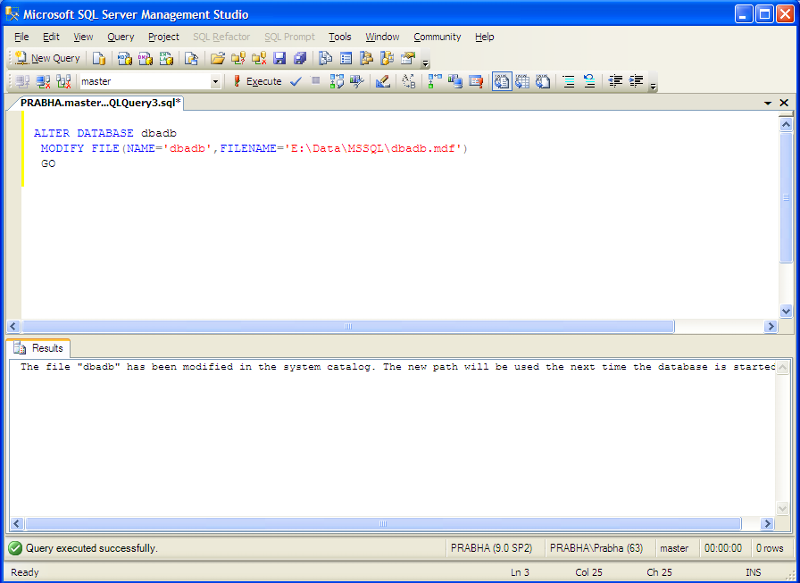Save the query with the floppy disk icon
The image size is (800, 583).
[280, 58]
